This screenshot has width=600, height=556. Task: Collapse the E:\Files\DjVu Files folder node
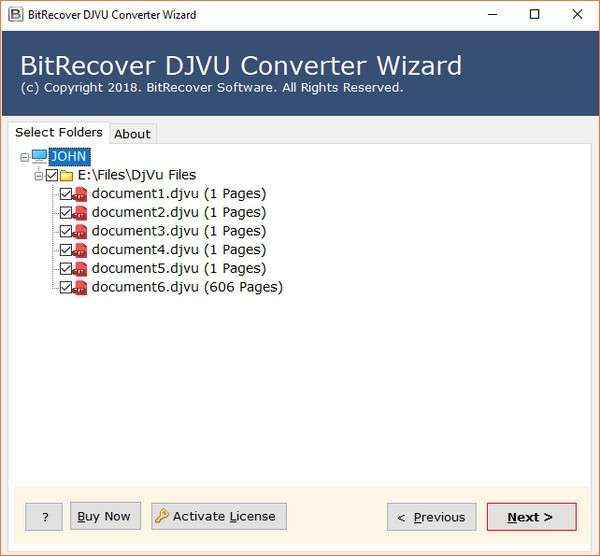click(39, 176)
